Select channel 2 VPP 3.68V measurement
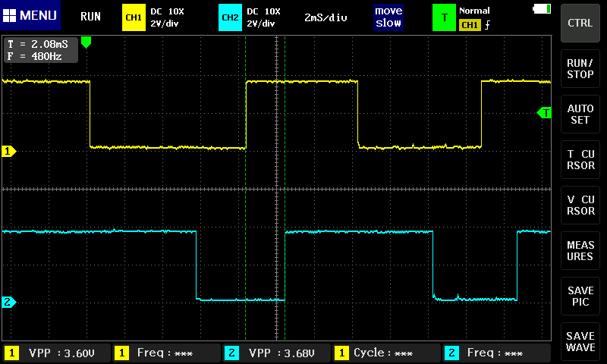 pos(277,353)
